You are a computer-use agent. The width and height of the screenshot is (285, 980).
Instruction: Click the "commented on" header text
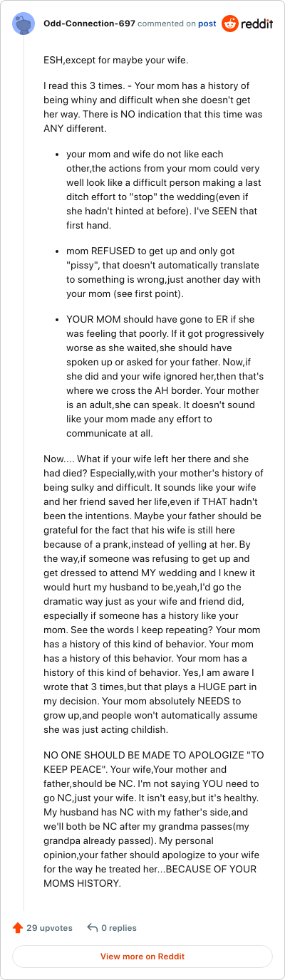click(166, 24)
